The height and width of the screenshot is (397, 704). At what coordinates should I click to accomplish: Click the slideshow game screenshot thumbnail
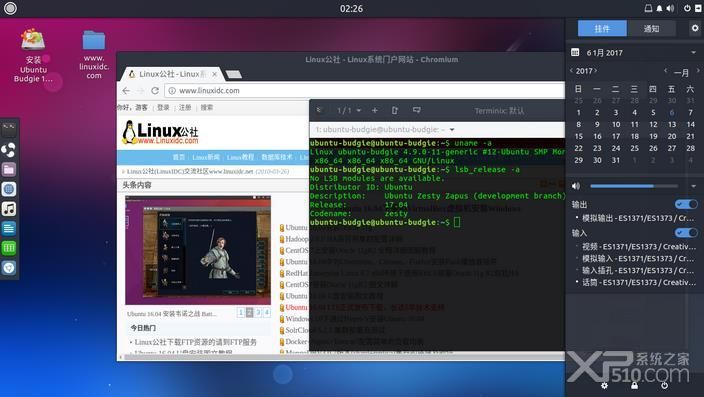click(x=198, y=250)
